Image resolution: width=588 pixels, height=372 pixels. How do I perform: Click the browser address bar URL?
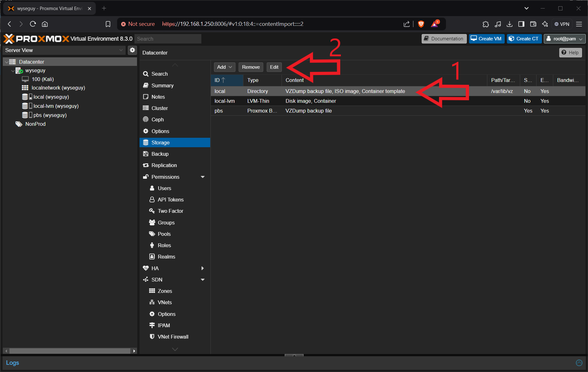(233, 24)
